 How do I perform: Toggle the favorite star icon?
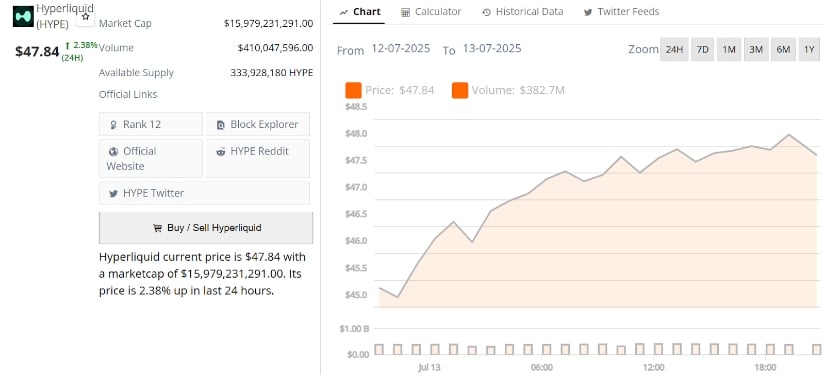point(86,17)
